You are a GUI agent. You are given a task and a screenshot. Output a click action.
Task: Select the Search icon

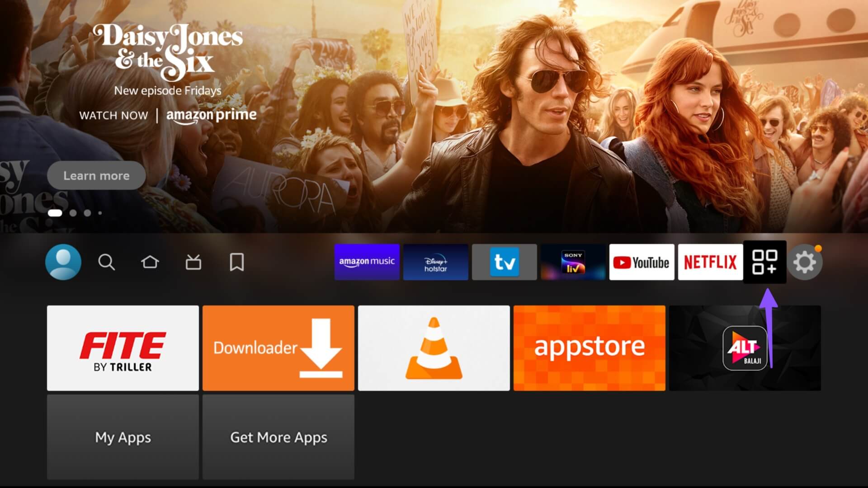106,262
